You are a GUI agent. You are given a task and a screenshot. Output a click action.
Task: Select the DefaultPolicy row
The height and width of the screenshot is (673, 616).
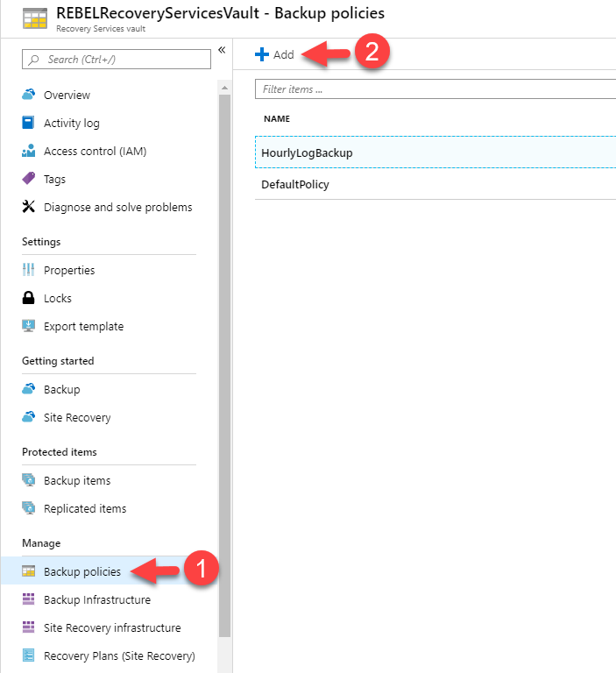pos(435,184)
